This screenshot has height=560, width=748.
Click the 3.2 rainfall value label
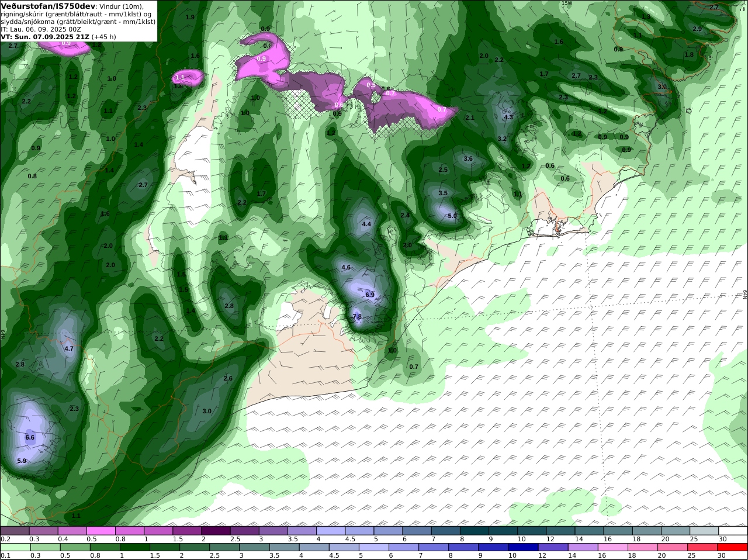(502, 139)
